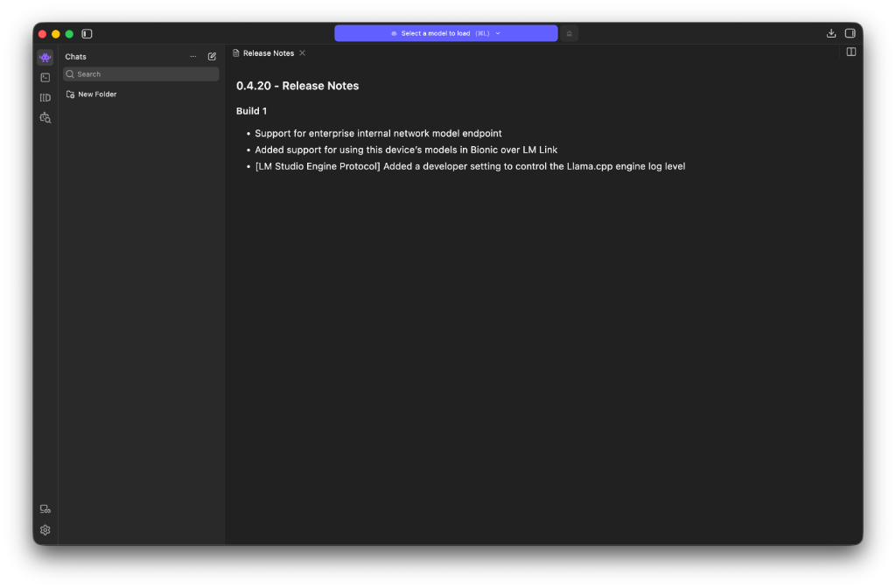896x588 pixels.
Task: Create a new chat with compose icon
Action: point(212,57)
